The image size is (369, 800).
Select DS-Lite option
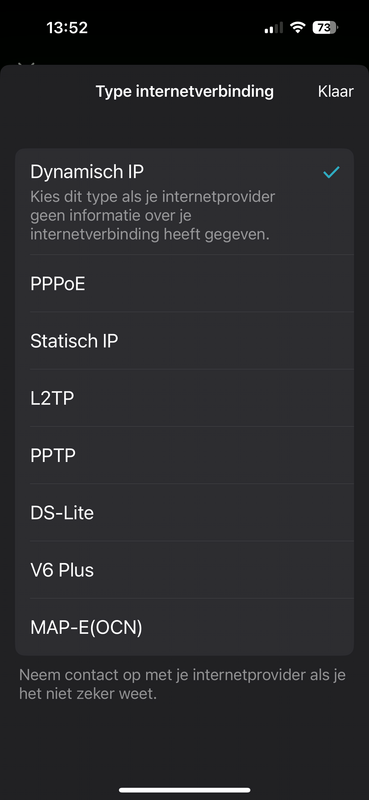[184, 512]
